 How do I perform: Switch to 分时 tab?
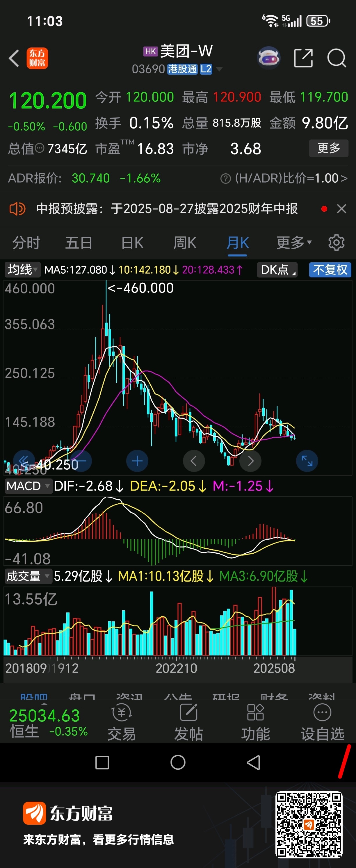click(x=26, y=243)
